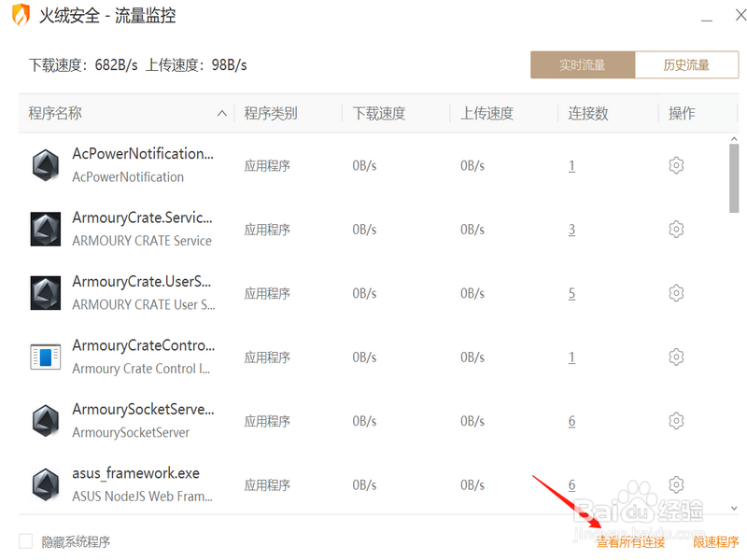Open settings gear for ArmourySocketServer row

(676, 421)
